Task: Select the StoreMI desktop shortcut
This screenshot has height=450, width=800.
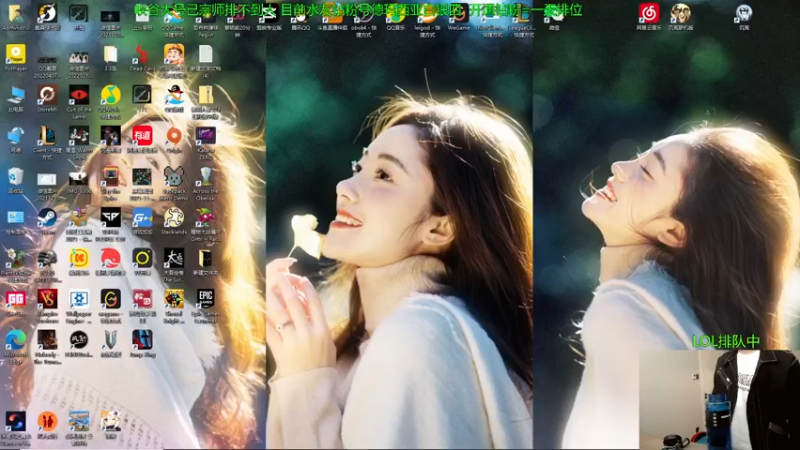Action: (47, 96)
